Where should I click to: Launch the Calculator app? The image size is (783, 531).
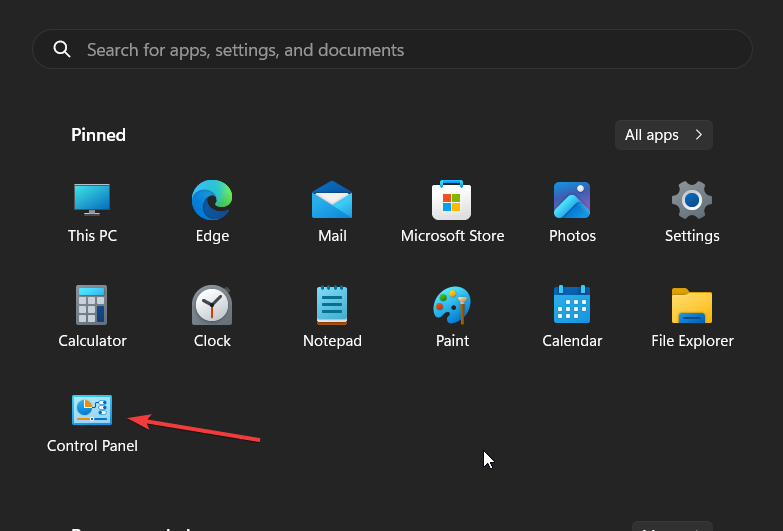pyautogui.click(x=92, y=306)
